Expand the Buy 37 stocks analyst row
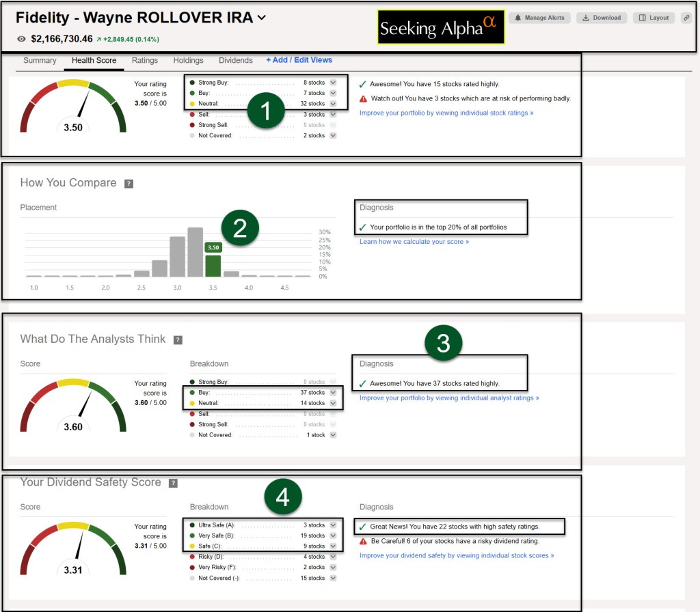The height and width of the screenshot is (612, 700). [x=333, y=393]
